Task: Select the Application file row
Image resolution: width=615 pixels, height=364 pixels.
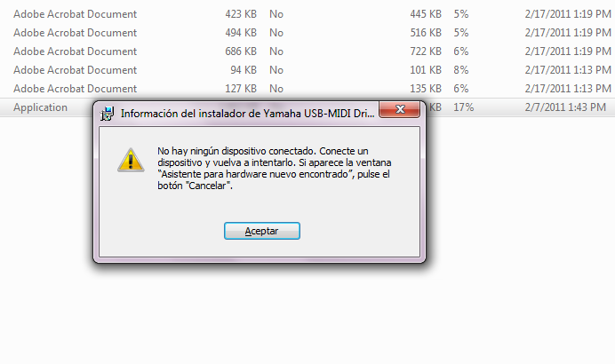Action: [307, 107]
